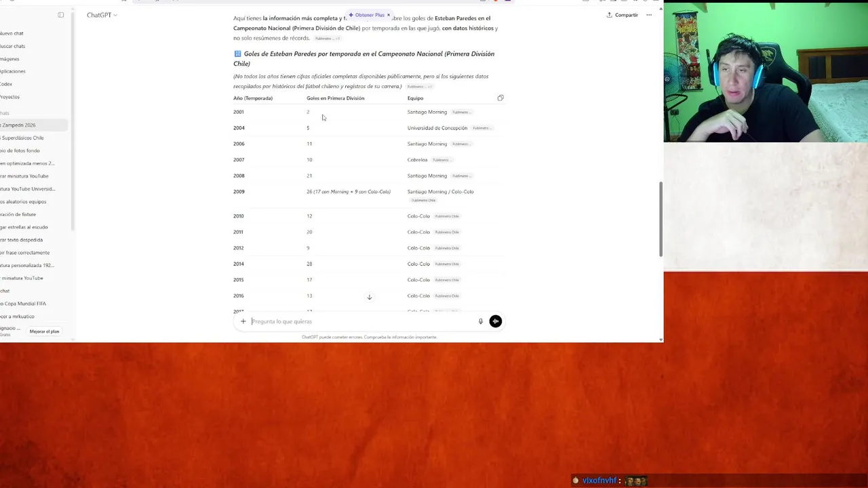Click the 'vixofnvhf' chat username overlay
868x488 pixels.
599,481
